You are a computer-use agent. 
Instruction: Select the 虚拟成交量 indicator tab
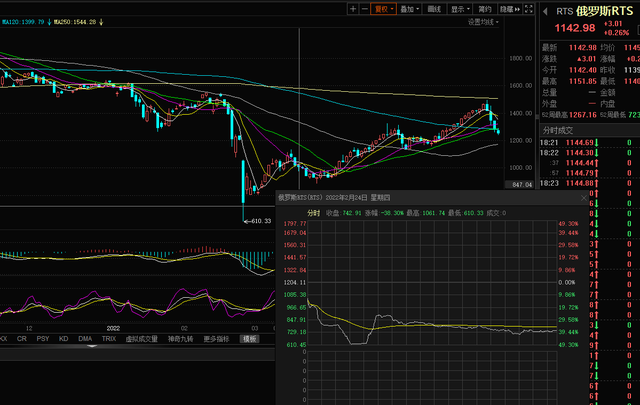141,339
